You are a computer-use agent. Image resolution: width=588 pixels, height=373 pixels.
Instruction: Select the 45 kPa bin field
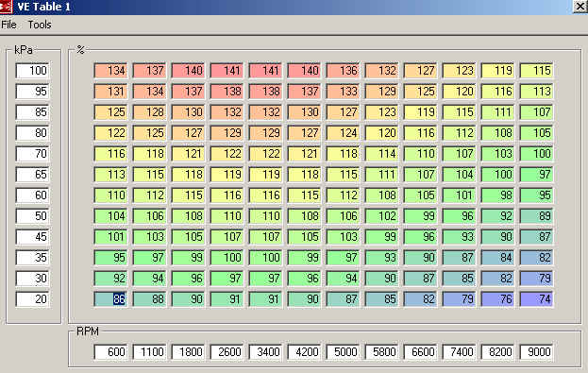[x=33, y=237]
